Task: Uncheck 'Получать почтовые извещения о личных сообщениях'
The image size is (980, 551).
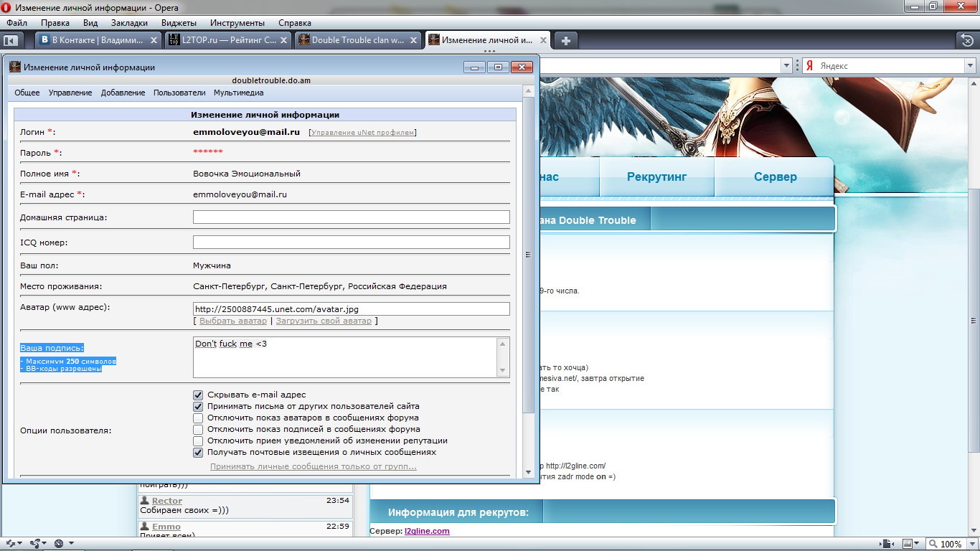Action: [198, 452]
